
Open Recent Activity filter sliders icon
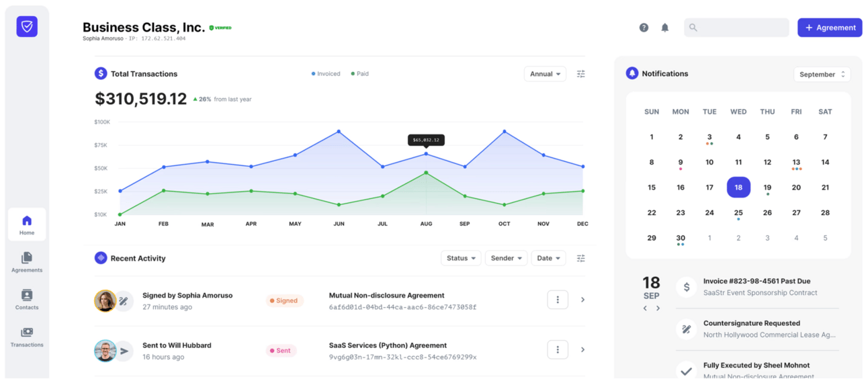coord(581,258)
